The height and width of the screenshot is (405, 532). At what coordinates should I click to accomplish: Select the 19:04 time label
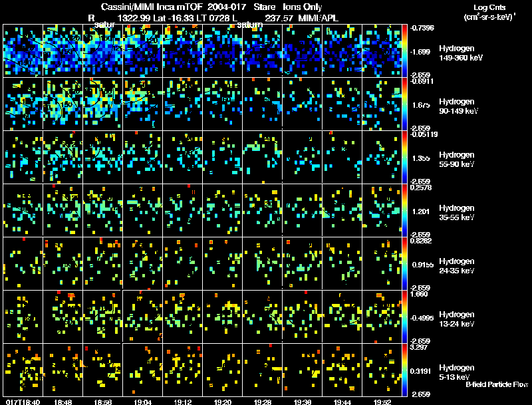(x=142, y=402)
